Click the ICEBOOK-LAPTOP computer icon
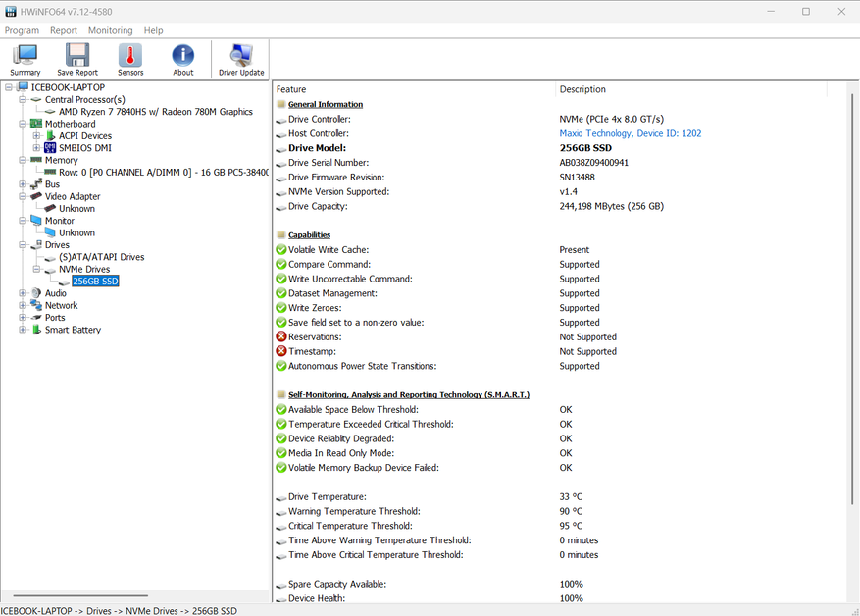This screenshot has height=616, width=860. tap(23, 86)
